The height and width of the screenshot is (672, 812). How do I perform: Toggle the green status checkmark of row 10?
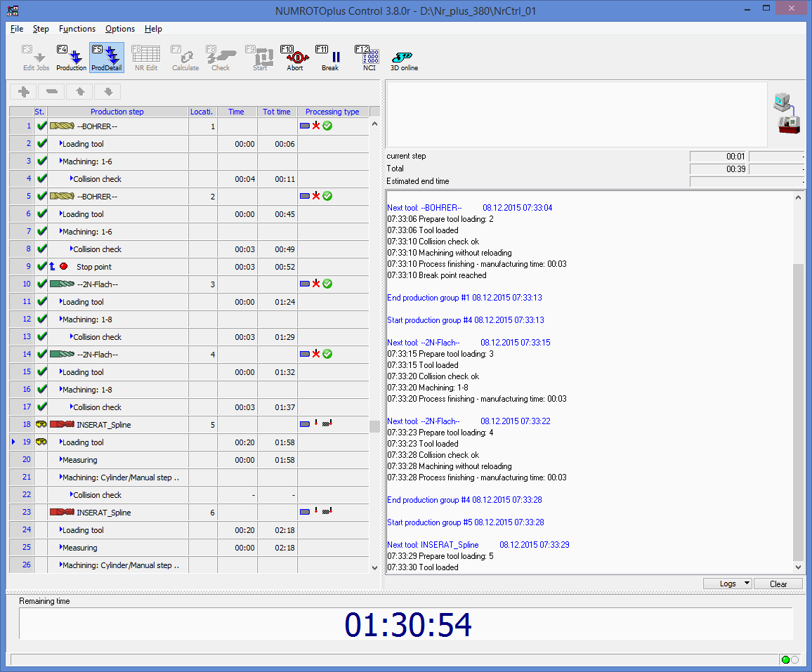(41, 284)
